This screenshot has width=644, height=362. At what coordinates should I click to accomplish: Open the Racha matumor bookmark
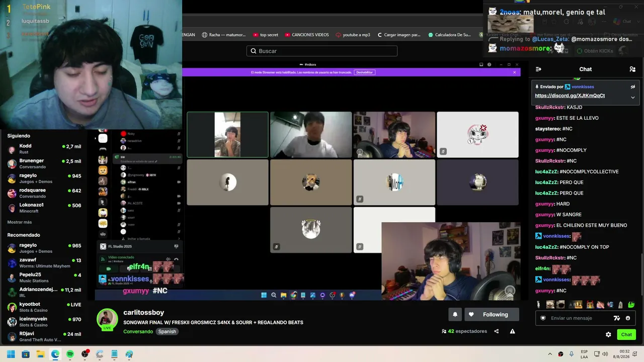click(224, 35)
